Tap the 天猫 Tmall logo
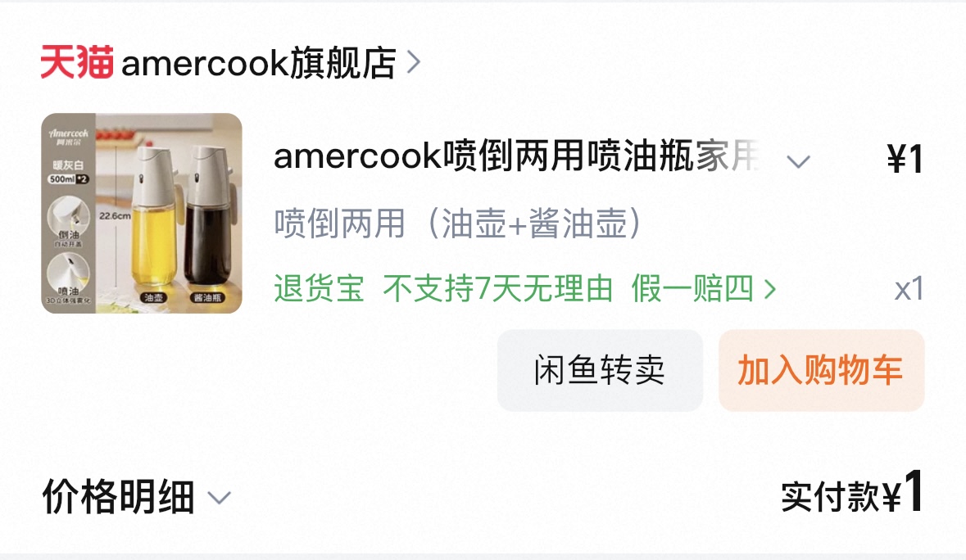The width and height of the screenshot is (966, 560). coord(77,62)
